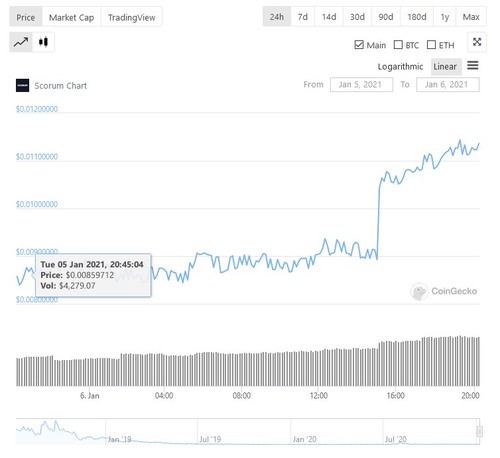
Task: Open fullscreen chart expand icon
Action: (x=477, y=42)
